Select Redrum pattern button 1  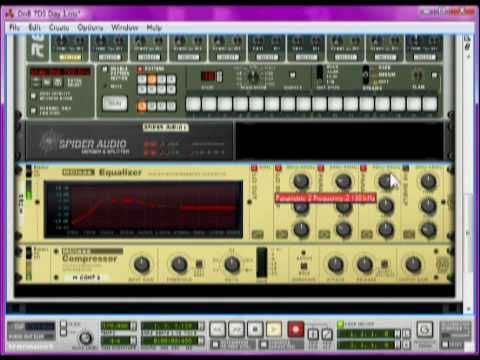[142, 80]
